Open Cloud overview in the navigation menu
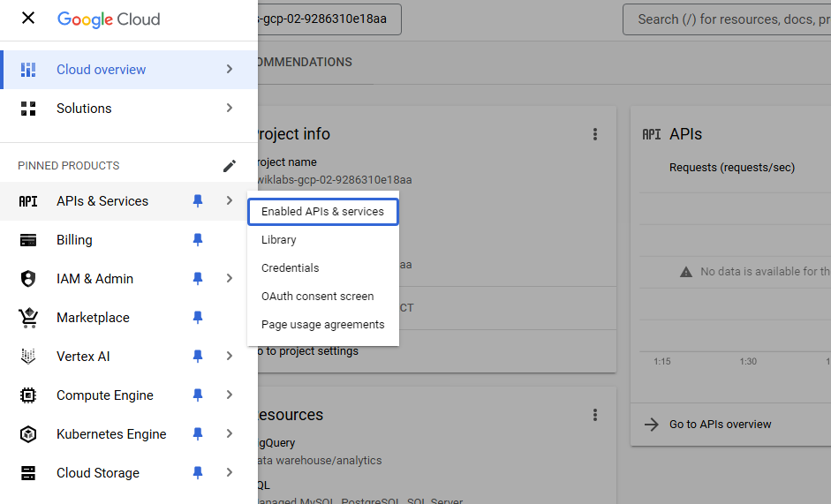The height and width of the screenshot is (504, 831). click(x=129, y=70)
